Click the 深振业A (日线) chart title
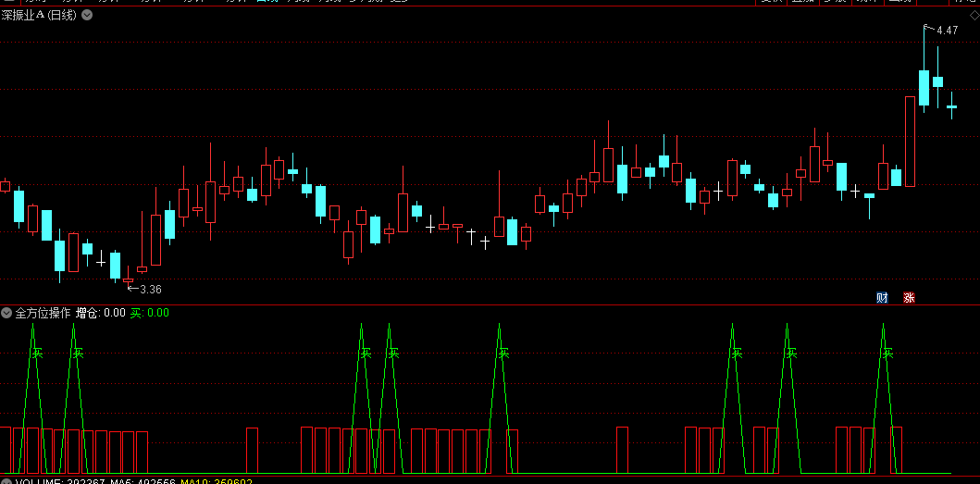This screenshot has width=980, height=484. coord(40,15)
